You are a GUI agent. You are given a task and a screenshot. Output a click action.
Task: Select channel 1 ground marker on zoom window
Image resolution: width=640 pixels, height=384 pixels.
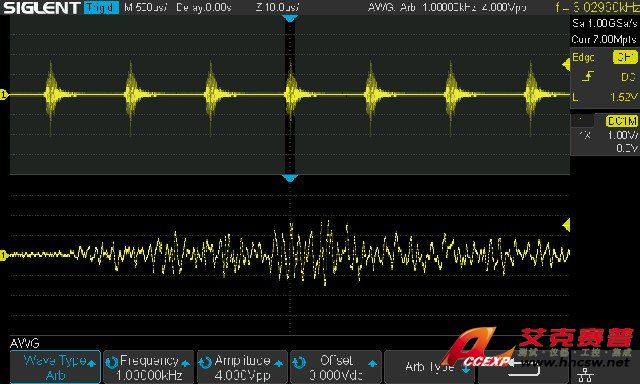(x=4, y=255)
